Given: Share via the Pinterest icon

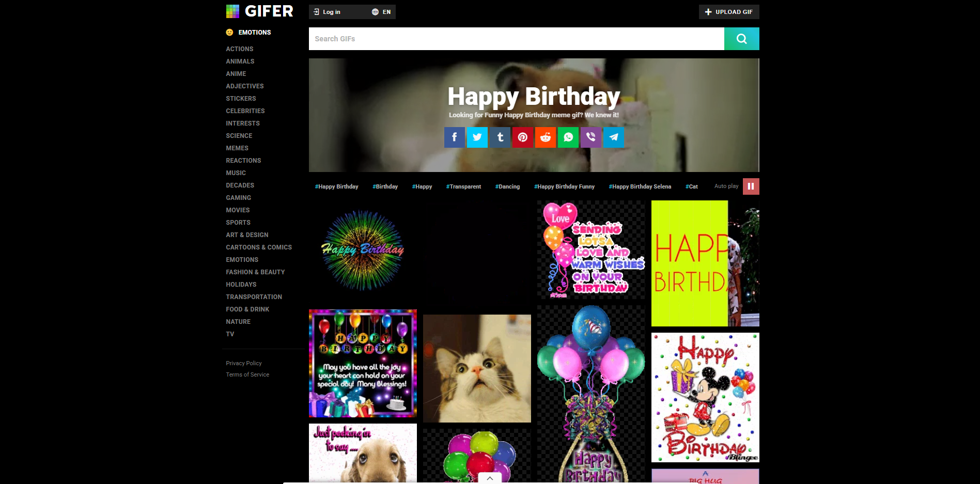Looking at the screenshot, I should tap(522, 137).
